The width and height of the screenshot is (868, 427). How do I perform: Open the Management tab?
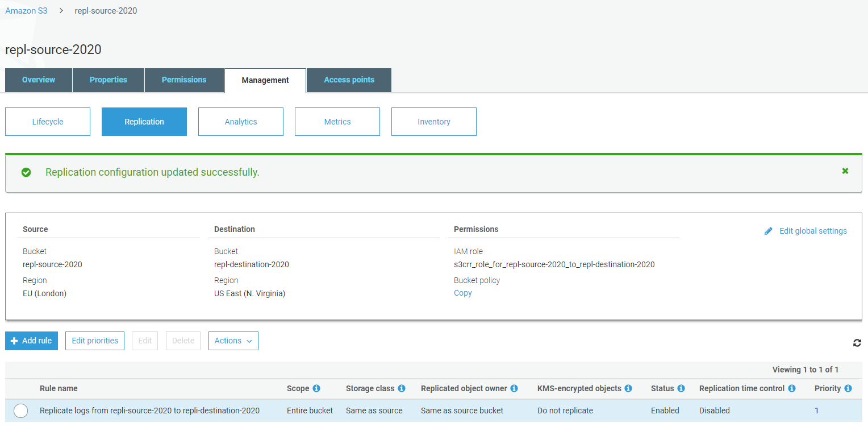[265, 80]
